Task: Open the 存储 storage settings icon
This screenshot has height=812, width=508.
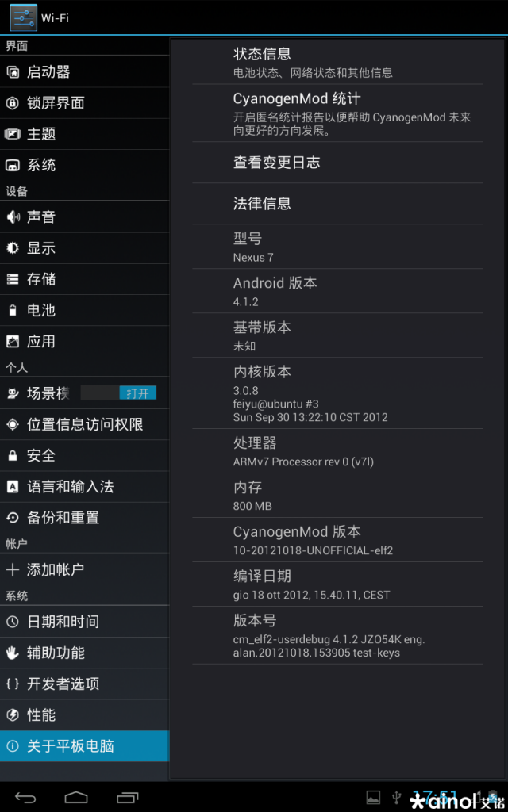Action: click(13, 279)
